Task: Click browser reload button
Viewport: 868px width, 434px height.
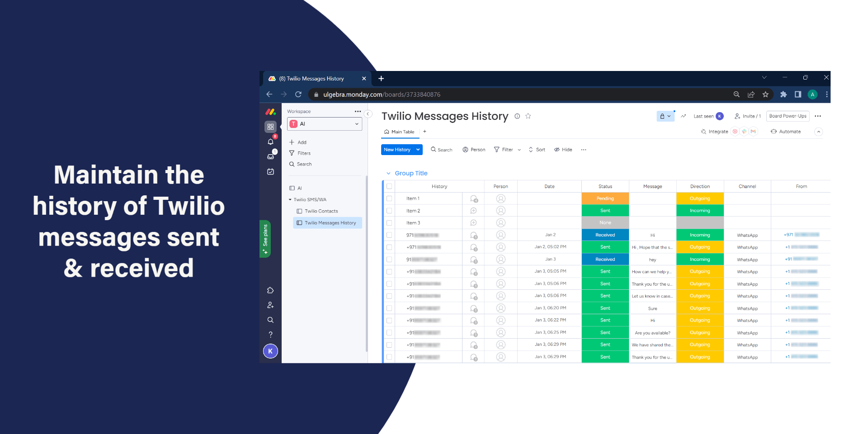Action: point(298,94)
